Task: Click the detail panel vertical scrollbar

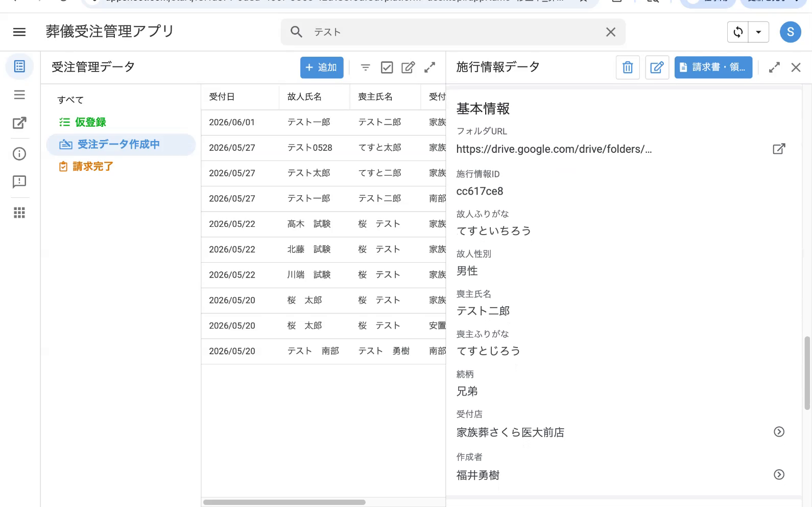Action: (807, 373)
